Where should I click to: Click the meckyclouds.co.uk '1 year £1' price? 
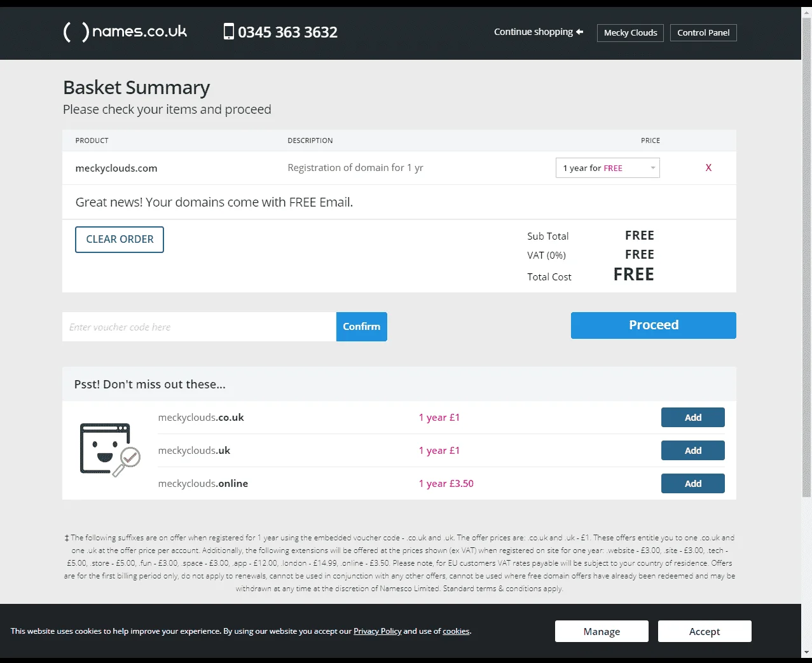pos(439,418)
